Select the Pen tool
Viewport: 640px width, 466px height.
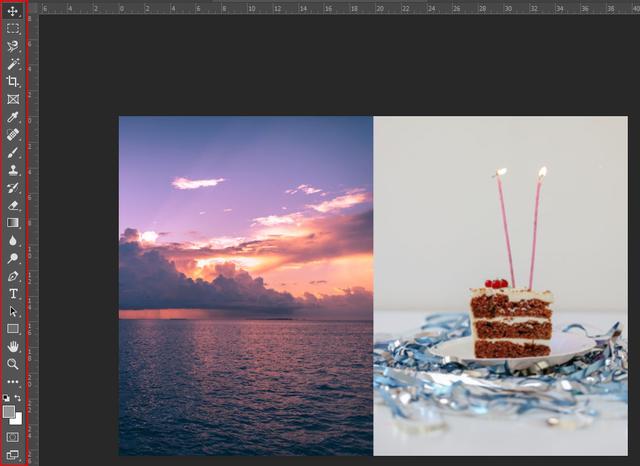point(13,276)
